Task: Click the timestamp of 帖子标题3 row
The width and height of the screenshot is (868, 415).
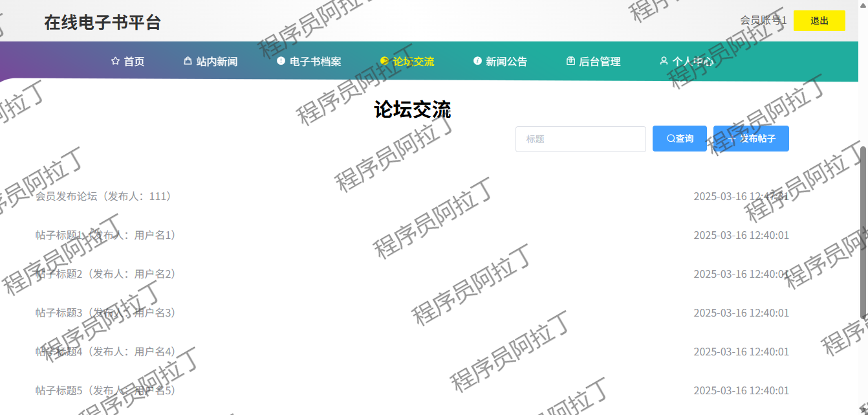Action: [741, 313]
